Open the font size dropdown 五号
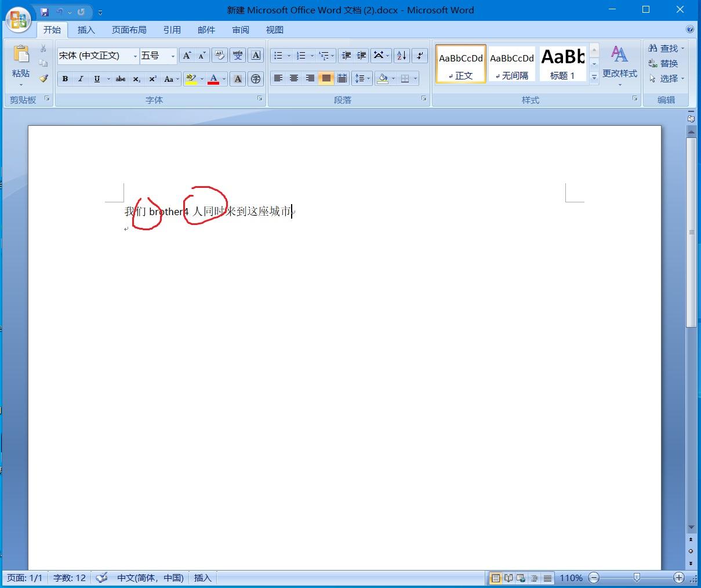Image resolution: width=701 pixels, height=588 pixels. (x=173, y=56)
